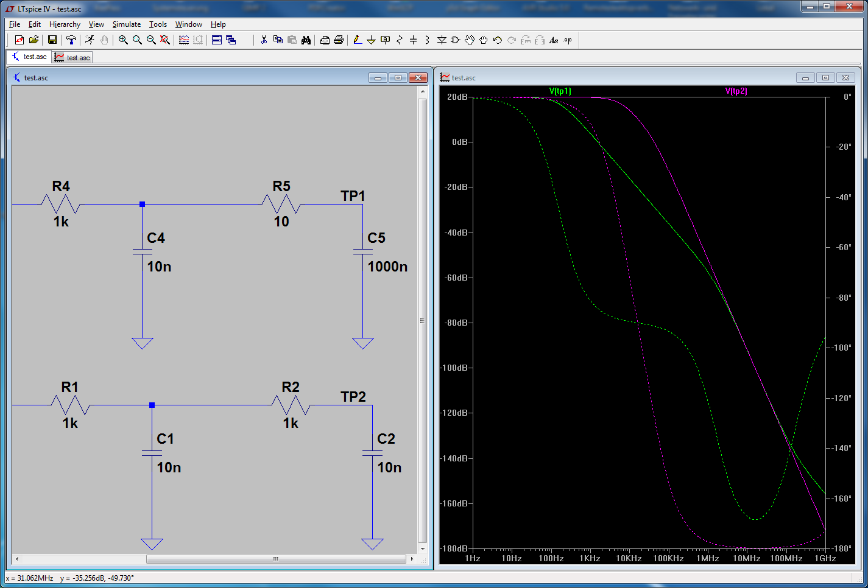Click the Zoom In magnifier icon

(123, 40)
